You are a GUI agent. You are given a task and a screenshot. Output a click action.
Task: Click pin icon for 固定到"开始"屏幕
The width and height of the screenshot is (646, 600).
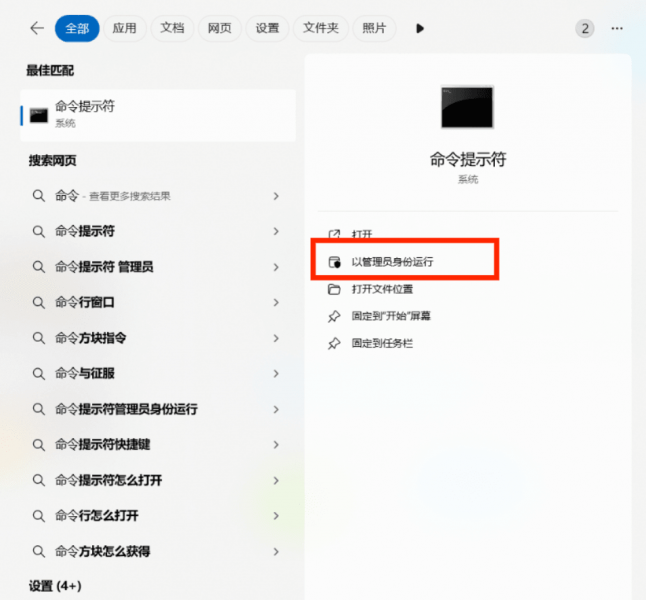[334, 316]
